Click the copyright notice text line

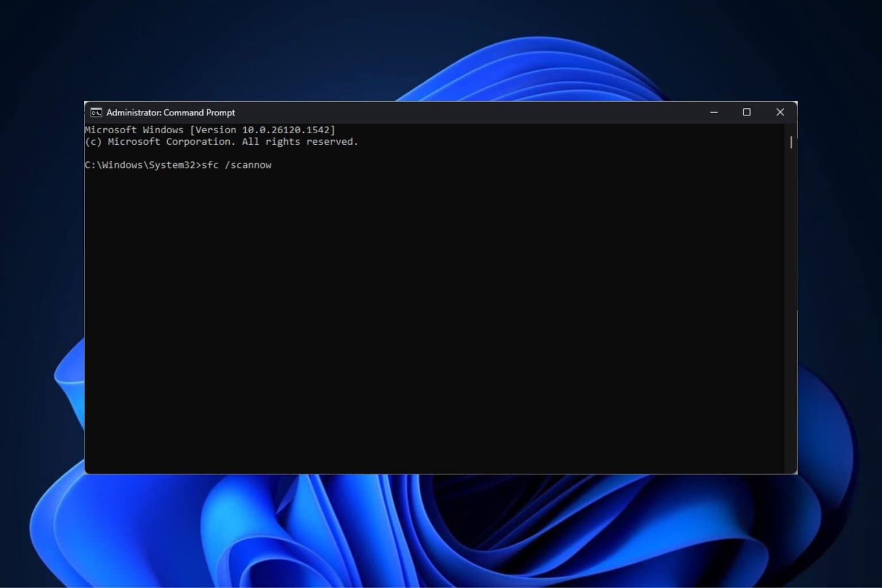(x=221, y=142)
